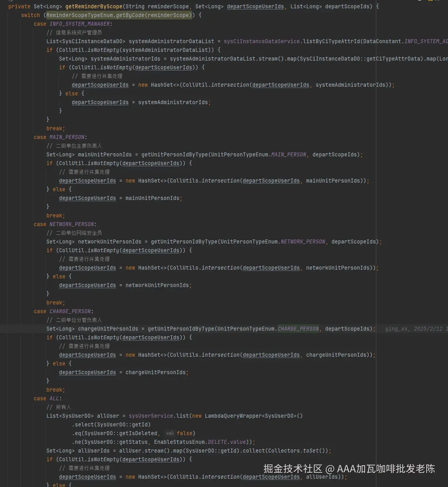Click the 'val:' parameter hint

click(x=170, y=433)
